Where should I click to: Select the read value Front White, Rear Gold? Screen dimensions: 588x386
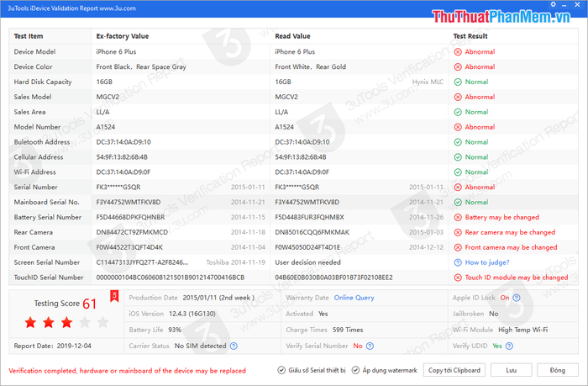311,66
